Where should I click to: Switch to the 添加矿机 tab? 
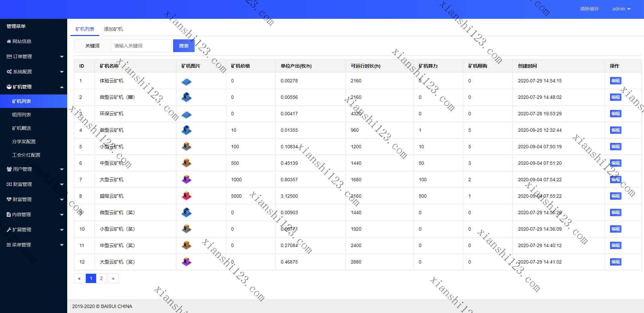(x=113, y=29)
